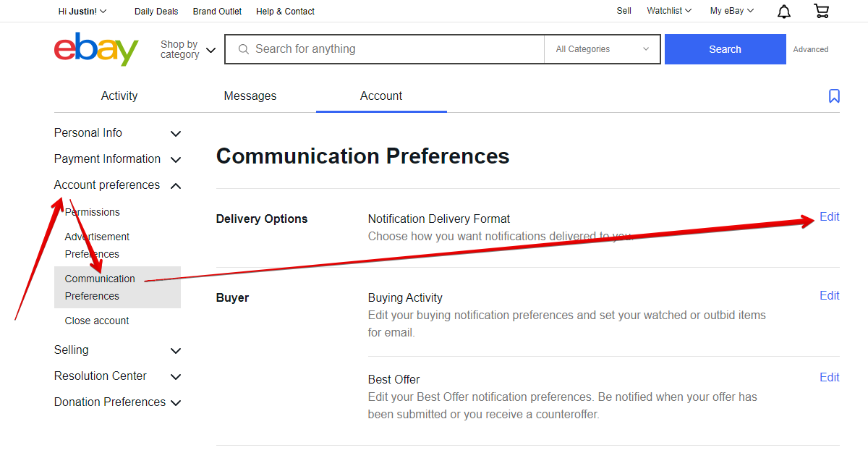Edit Buying Activity preferences
This screenshot has height=453, width=868.
830,296
